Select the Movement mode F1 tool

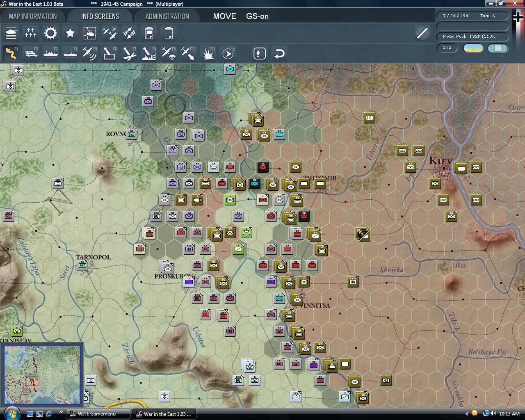coord(11,52)
